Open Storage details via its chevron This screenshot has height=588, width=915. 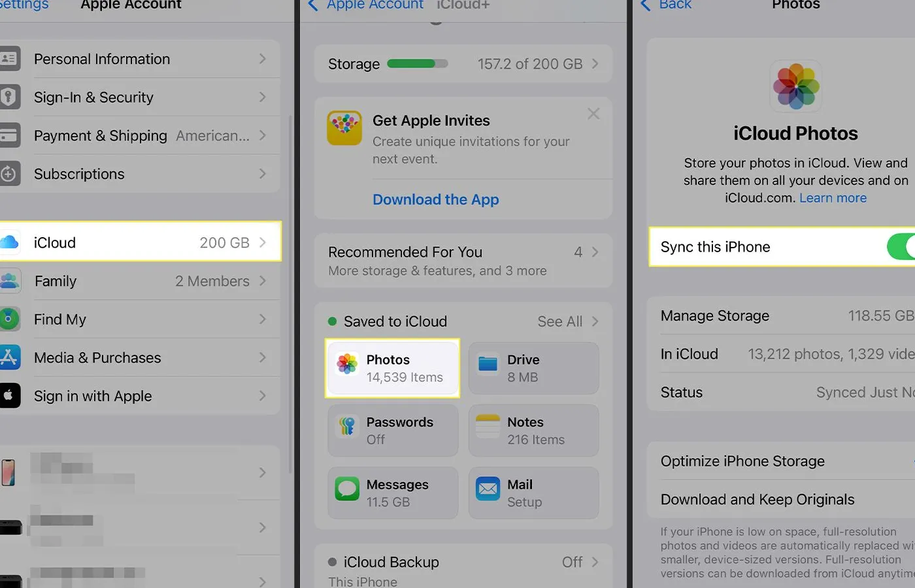point(595,63)
